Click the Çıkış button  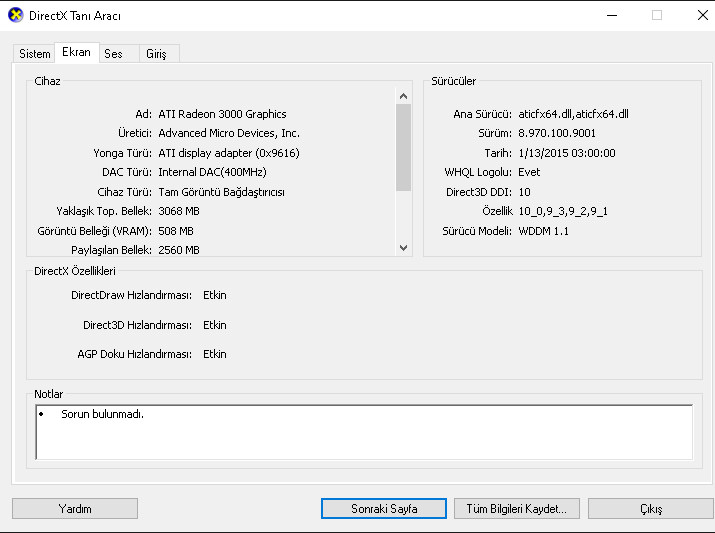651,508
